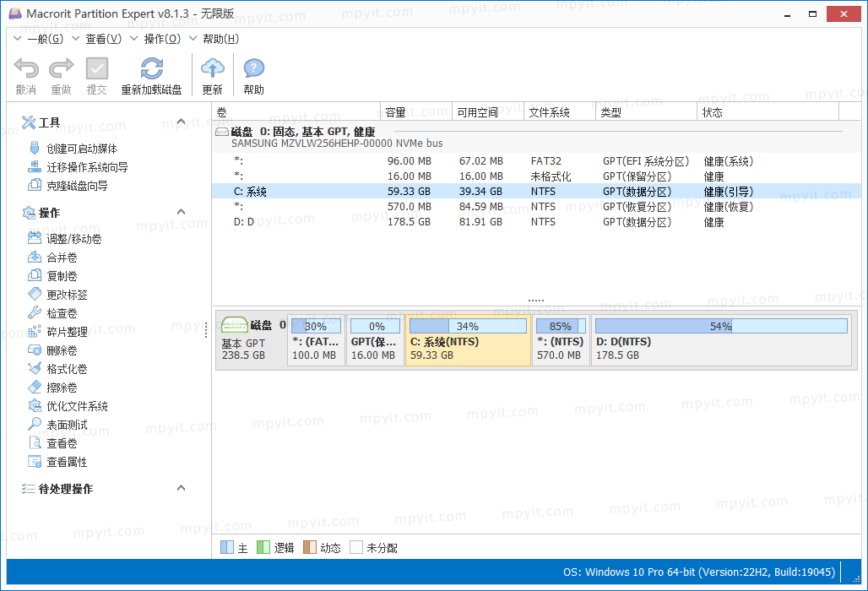Image resolution: width=868 pixels, height=591 pixels.
Task: Click the C: 34% usage bar
Action: pos(469,326)
